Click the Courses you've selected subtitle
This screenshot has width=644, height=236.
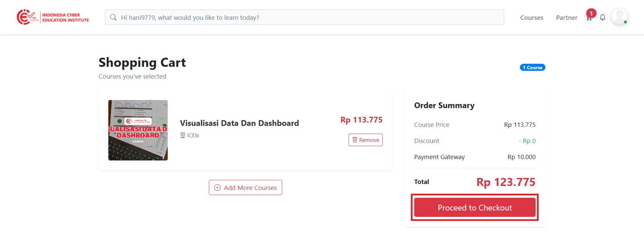point(132,77)
